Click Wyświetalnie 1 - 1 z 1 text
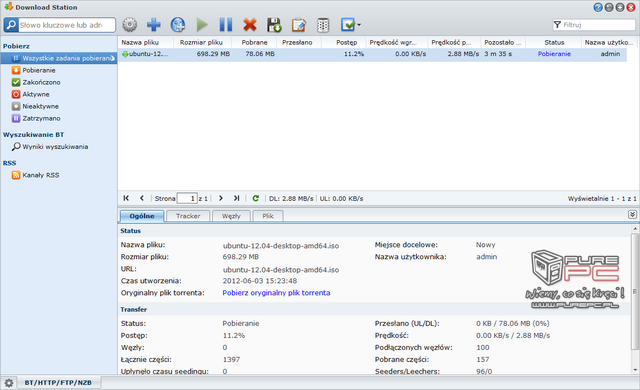Viewport: 640px width, 390px height. [x=602, y=199]
